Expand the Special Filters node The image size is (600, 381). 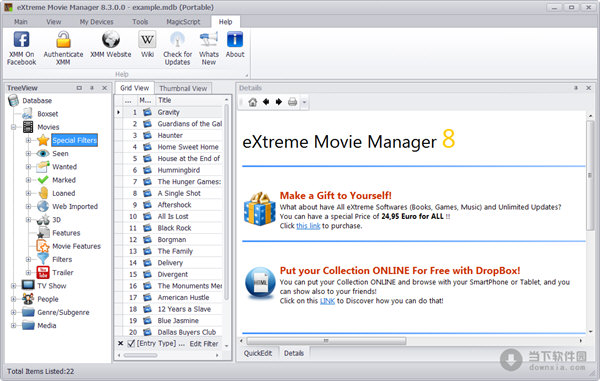tap(28, 140)
